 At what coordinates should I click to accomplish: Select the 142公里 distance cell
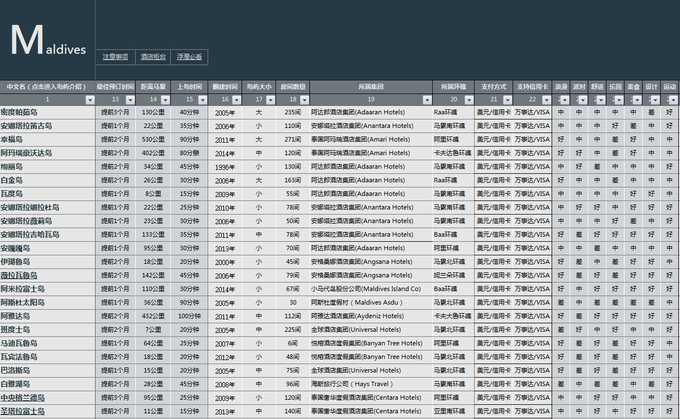tap(153, 275)
